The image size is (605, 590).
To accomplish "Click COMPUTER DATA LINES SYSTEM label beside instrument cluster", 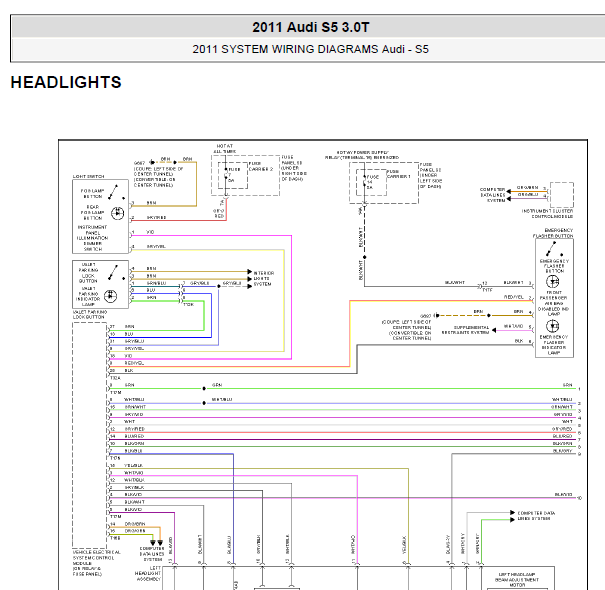I will [x=492, y=195].
